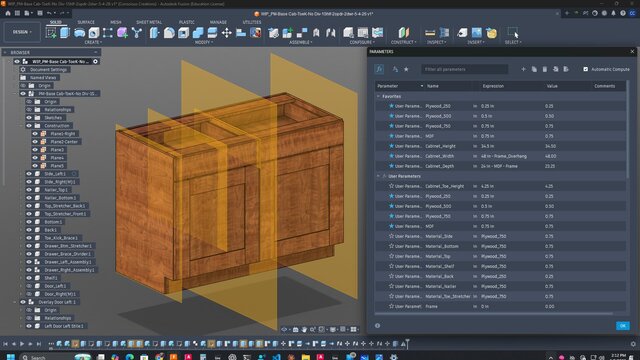Choose the Revolve tool
The image size is (640, 360).
click(79, 33)
